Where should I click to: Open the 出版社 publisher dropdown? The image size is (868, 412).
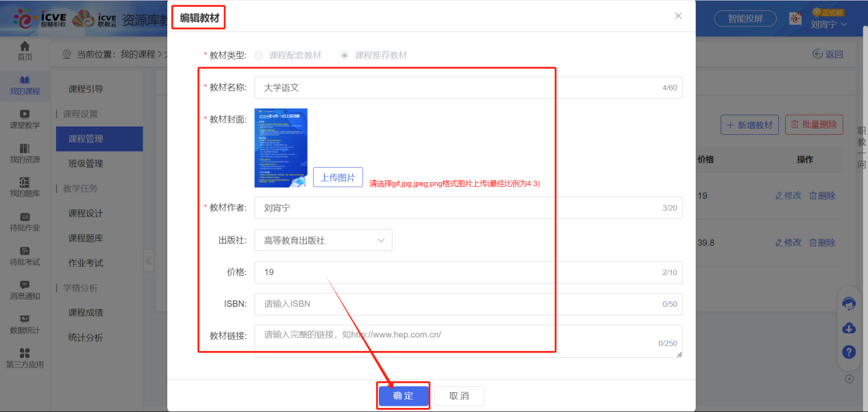point(323,240)
